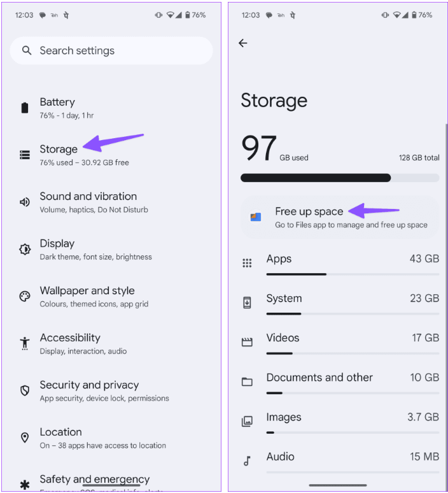Tap the Sound and vibration speaker icon

coord(25,202)
